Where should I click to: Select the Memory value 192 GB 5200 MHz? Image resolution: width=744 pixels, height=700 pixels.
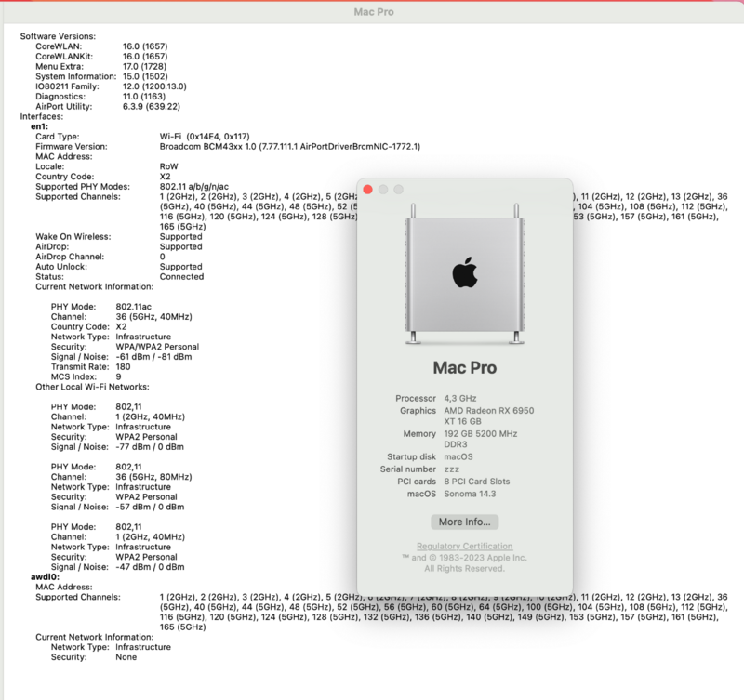(480, 433)
